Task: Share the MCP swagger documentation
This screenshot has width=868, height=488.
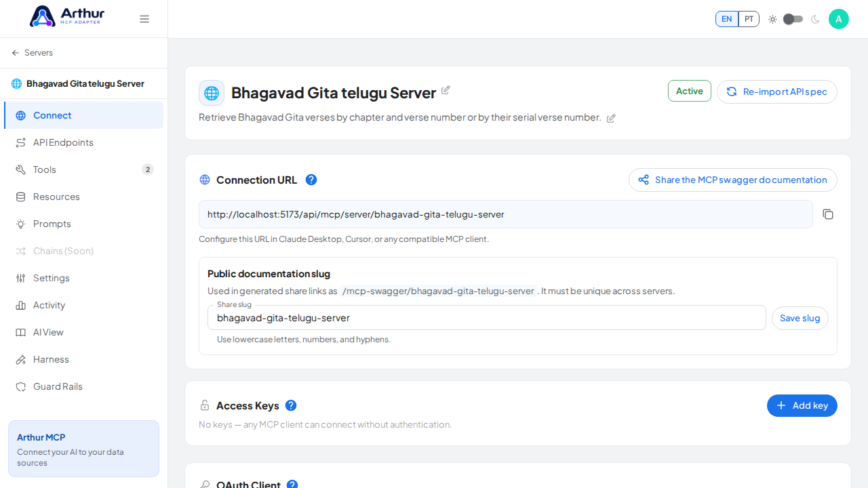Action: point(733,180)
